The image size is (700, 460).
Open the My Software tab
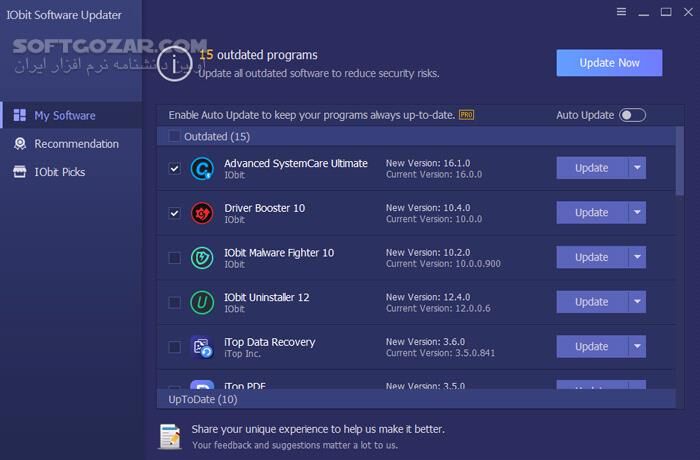[71, 115]
